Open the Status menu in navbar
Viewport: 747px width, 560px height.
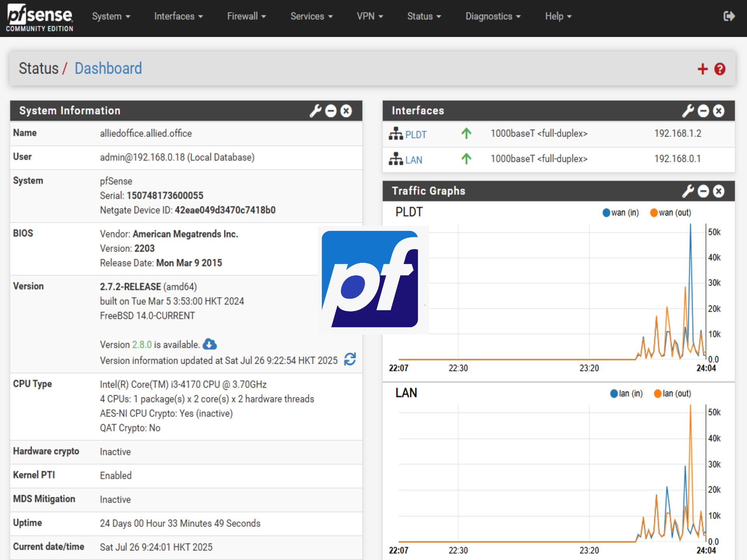tap(424, 16)
